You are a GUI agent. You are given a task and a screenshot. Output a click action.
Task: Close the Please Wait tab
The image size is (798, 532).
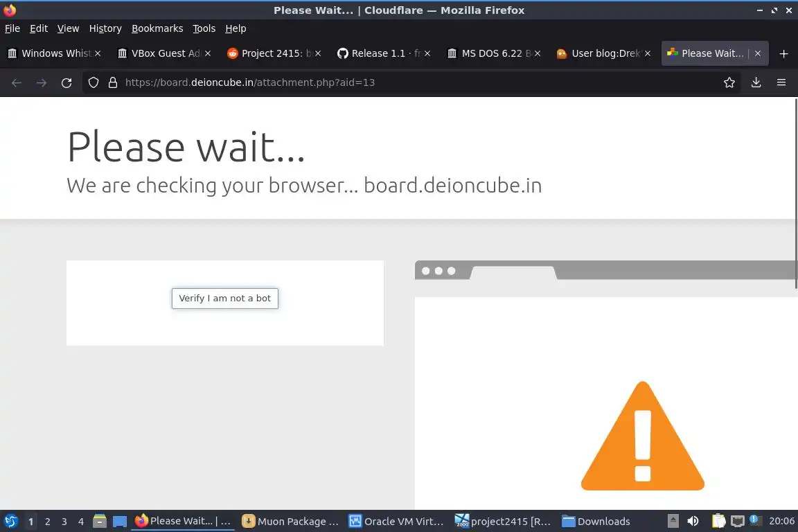pos(758,53)
